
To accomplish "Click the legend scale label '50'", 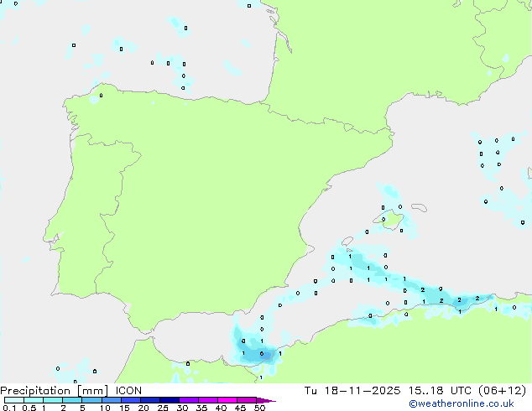I will click(x=259, y=408).
